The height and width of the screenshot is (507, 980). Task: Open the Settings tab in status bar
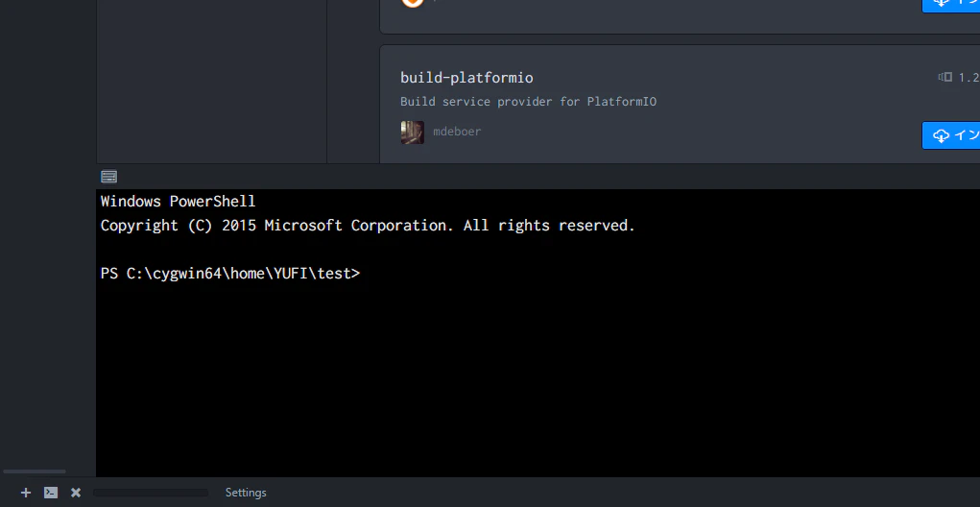[246, 493]
